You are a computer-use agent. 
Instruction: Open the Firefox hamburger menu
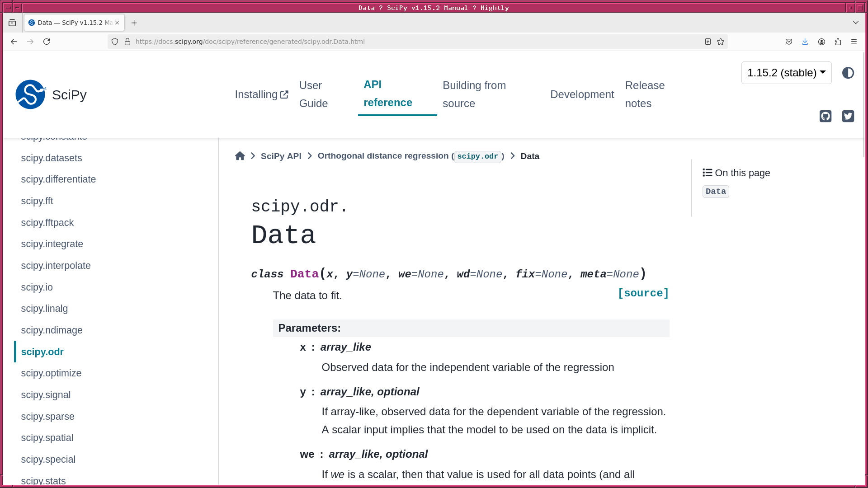854,42
